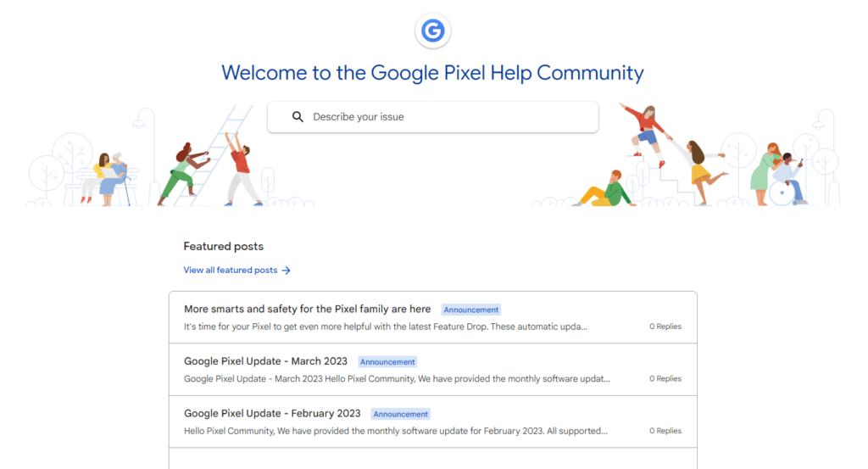Image resolution: width=868 pixels, height=469 pixels.
Task: Click "0 Replies" on the February 2023 post
Action: point(665,431)
